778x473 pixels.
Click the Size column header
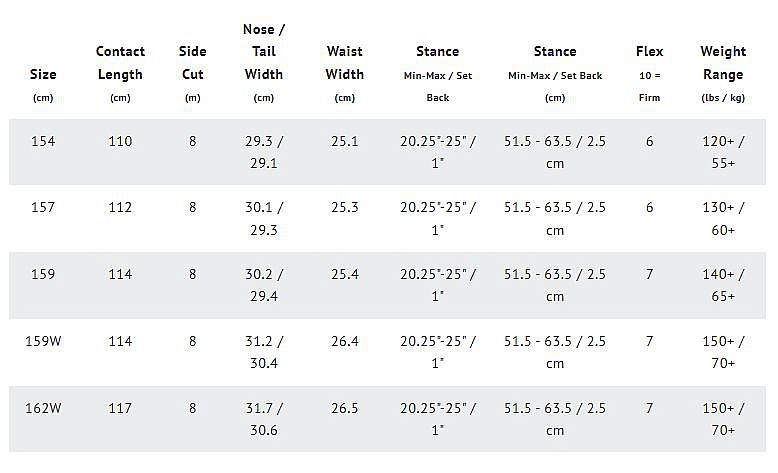coord(43,85)
